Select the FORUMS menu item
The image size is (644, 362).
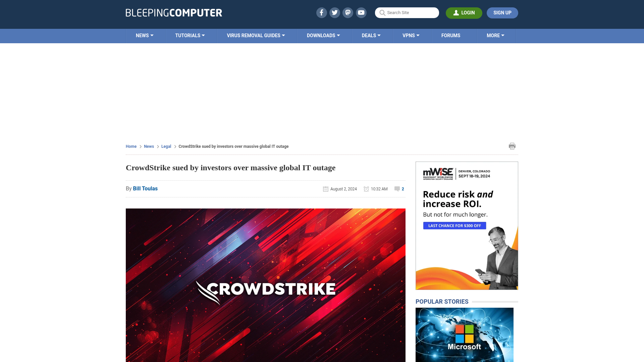451,35
